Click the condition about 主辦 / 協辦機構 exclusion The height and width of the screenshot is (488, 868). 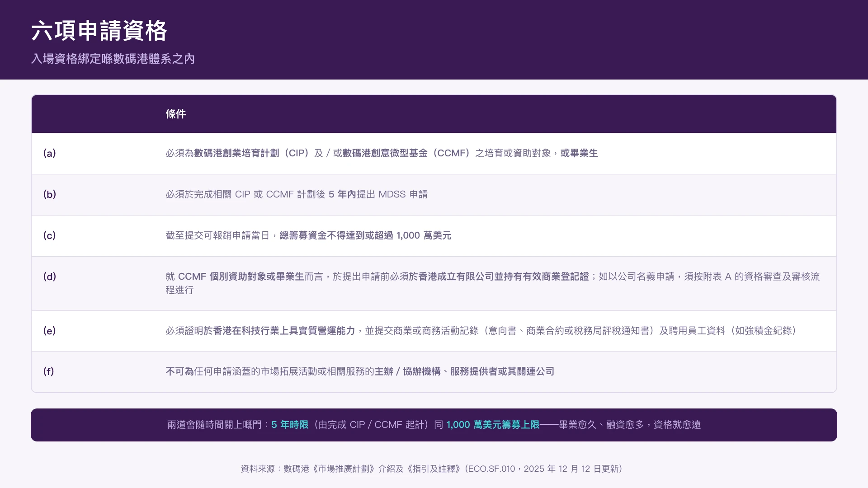(360, 371)
